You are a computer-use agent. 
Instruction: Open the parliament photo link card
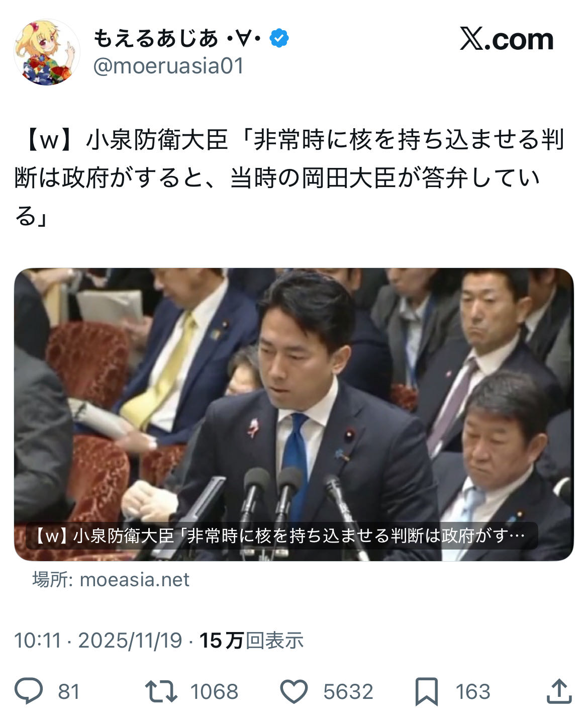pyautogui.click(x=293, y=414)
